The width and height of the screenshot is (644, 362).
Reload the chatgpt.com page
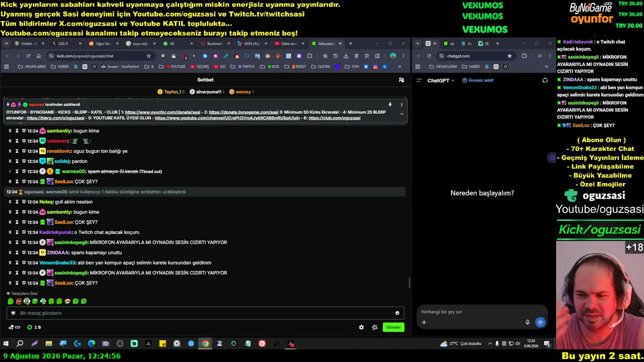click(429, 56)
